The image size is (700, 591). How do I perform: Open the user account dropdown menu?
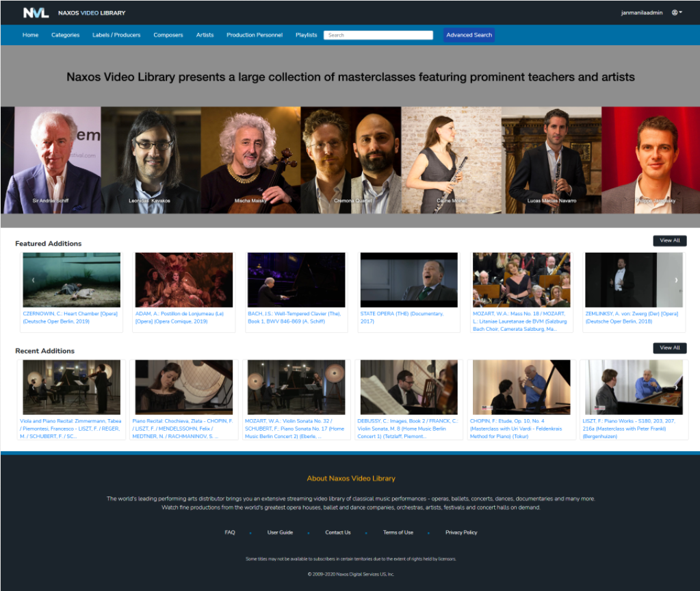click(677, 13)
